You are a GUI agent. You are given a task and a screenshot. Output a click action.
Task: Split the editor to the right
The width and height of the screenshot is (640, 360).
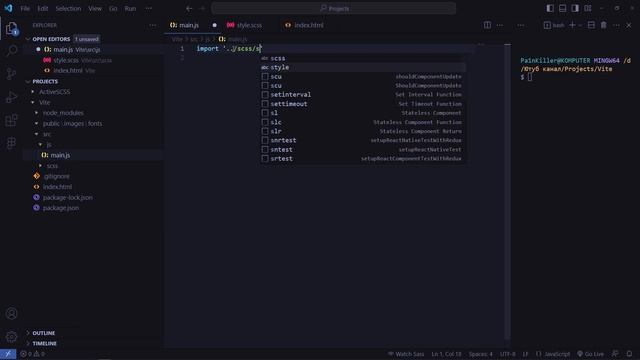tap(487, 25)
